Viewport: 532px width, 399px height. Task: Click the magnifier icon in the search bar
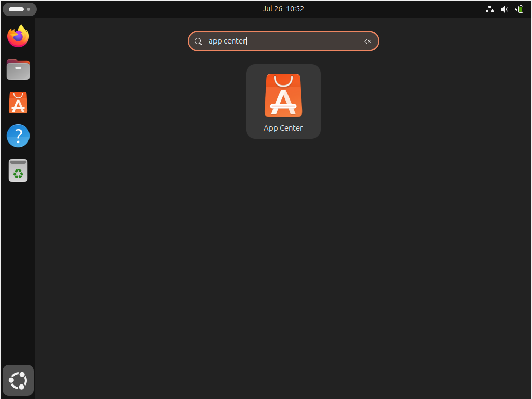pos(198,41)
